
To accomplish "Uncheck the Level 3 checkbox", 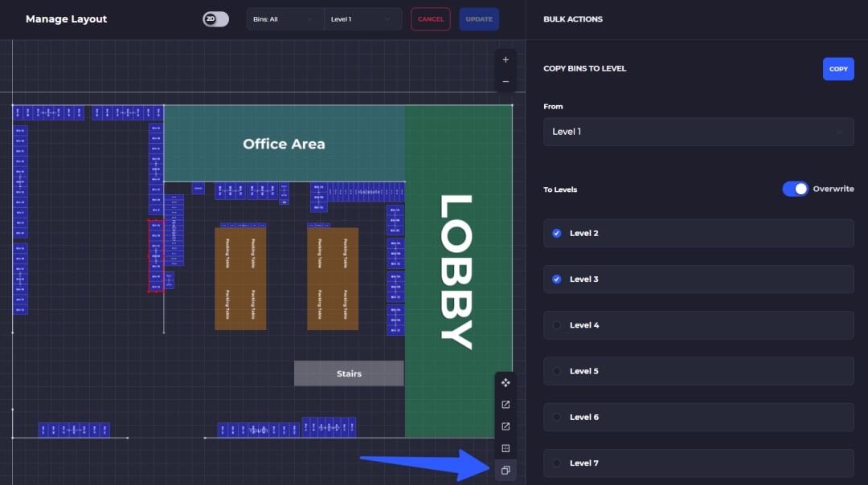I will pos(556,279).
